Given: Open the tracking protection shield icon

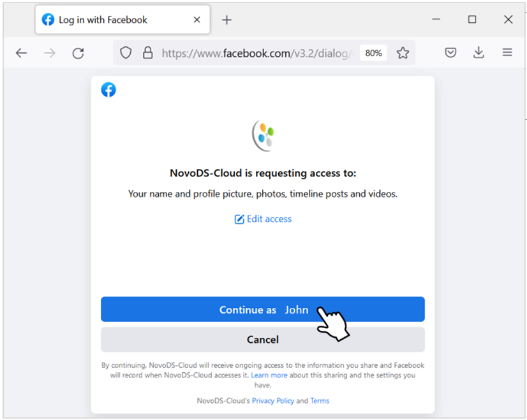Looking at the screenshot, I should pyautogui.click(x=126, y=53).
